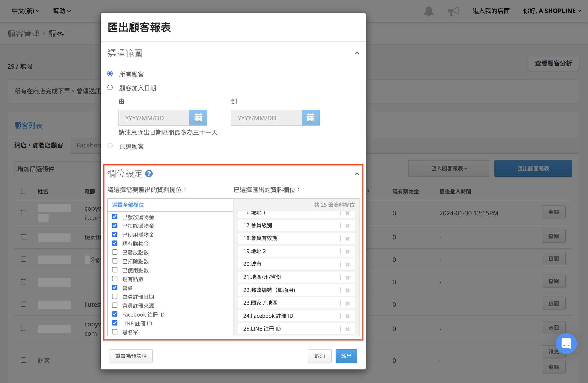Uncheck the 已使用購物金 checkbox
This screenshot has height=383, width=588.
[115, 234]
